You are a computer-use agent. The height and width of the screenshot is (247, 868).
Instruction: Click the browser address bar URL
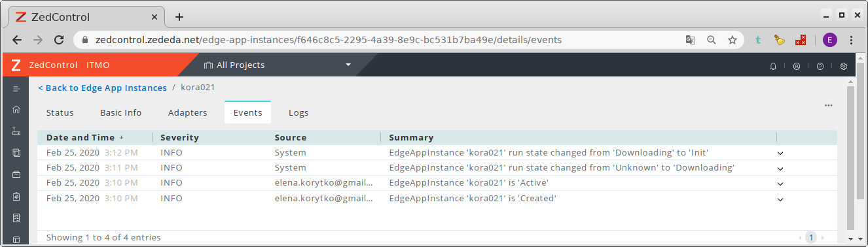[328, 40]
